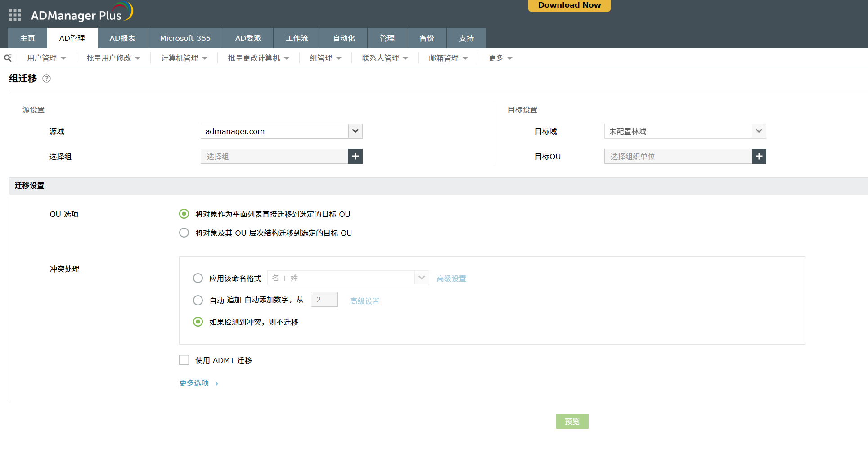The width and height of the screenshot is (868, 467).
Task: Open the source domain dropdown
Action: point(355,131)
